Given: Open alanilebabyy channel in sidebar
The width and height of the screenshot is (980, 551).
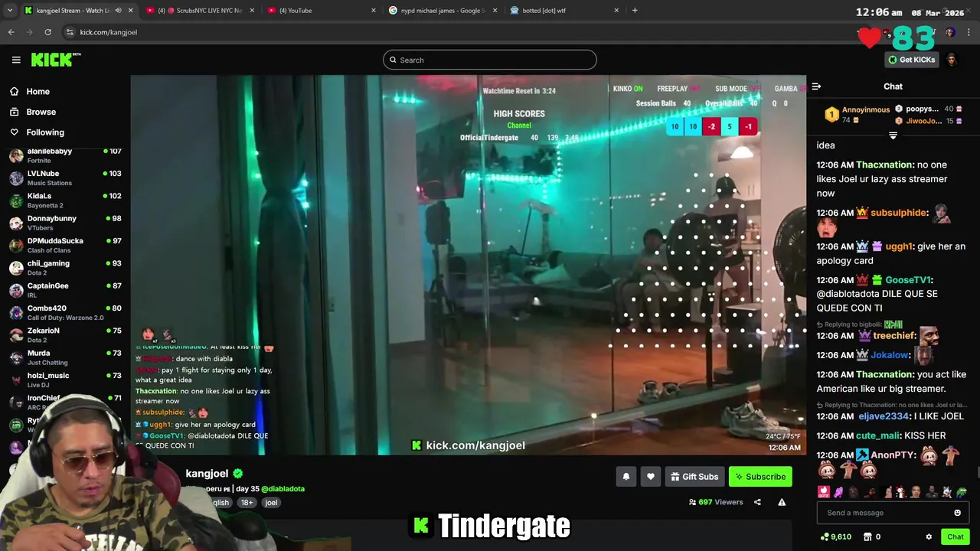Looking at the screenshot, I should (x=65, y=155).
